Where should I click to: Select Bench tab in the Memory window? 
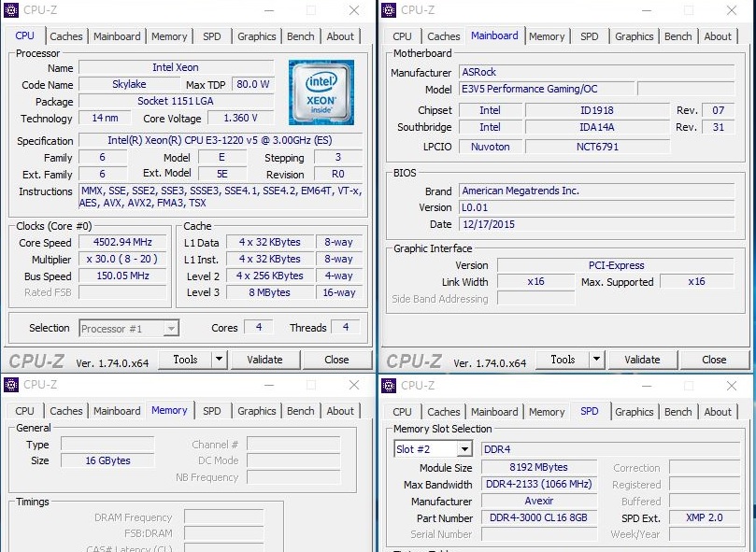[x=300, y=411]
